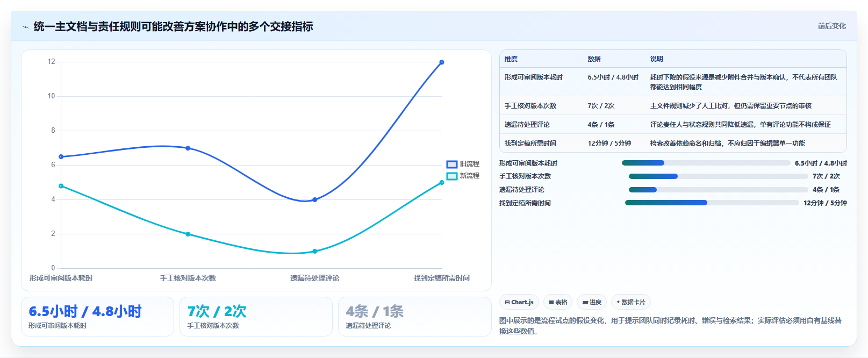Toggle the 旧流程 legend swatch
This screenshot has height=358, width=868.
pyautogui.click(x=452, y=164)
